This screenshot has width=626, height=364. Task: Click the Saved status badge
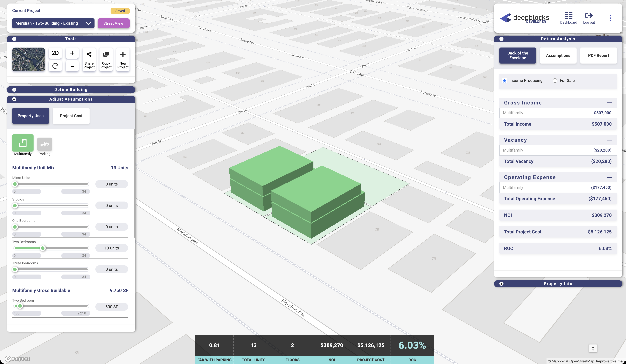tap(120, 11)
